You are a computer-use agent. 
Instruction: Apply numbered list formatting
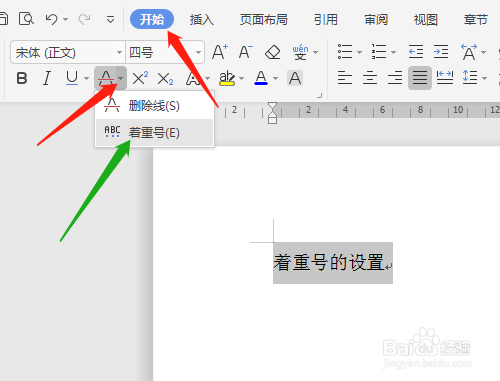pyautogui.click(x=379, y=52)
